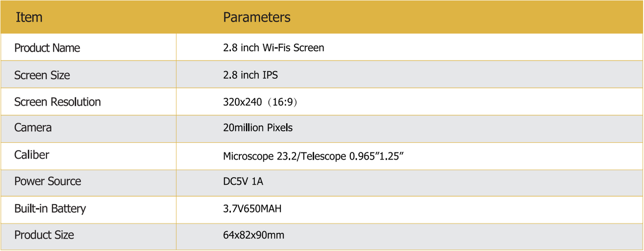Select the "Power Source" row label
Viewport: 644px width, 251px height.
tap(48, 182)
